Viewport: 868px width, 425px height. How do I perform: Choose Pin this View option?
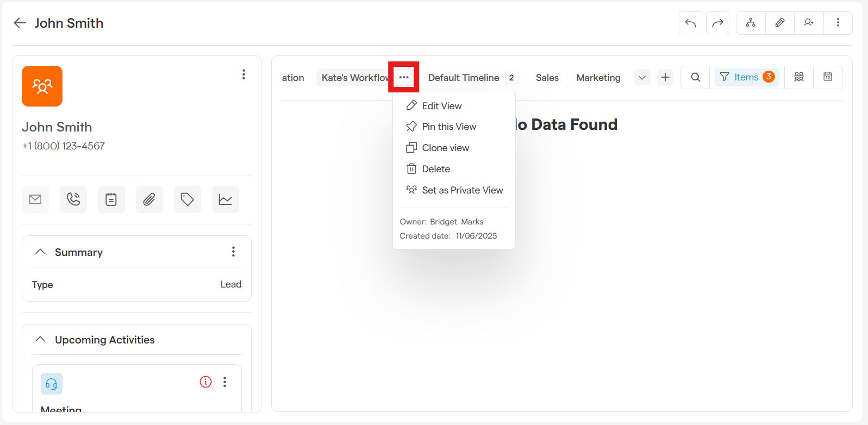[448, 127]
